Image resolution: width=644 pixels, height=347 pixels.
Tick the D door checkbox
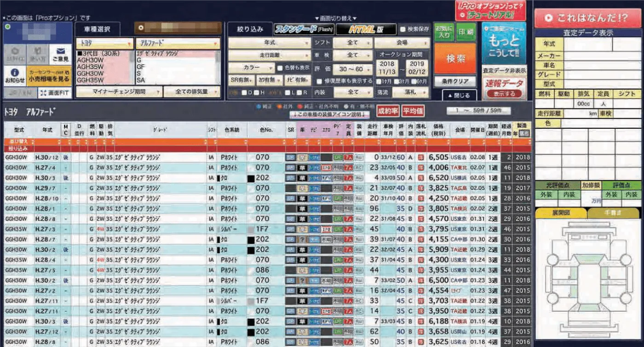click(244, 92)
